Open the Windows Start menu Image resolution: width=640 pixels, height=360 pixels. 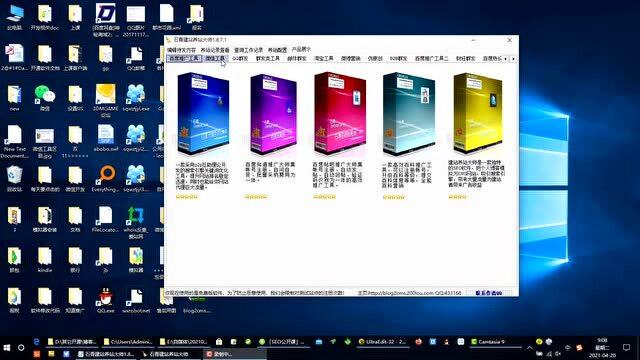(7, 348)
